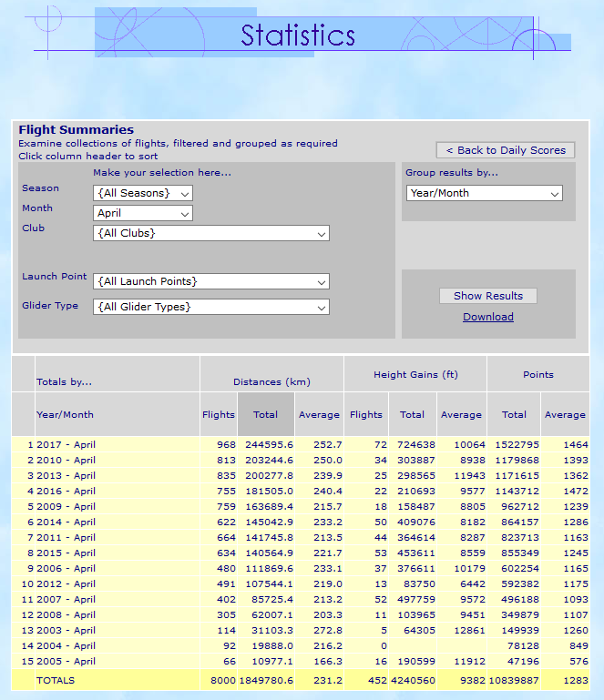The width and height of the screenshot is (604, 700).
Task: Sort by Height Gains Flights header
Action: [x=366, y=414]
